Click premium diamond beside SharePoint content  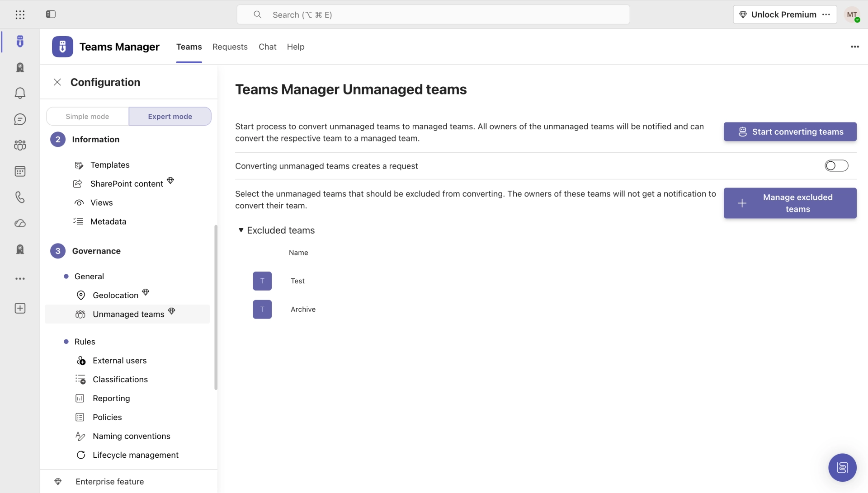170,180
